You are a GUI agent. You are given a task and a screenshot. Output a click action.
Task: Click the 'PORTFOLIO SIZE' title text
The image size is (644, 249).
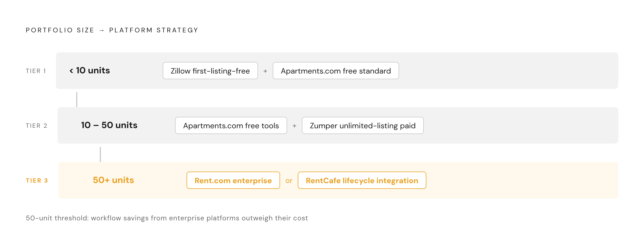[60, 30]
